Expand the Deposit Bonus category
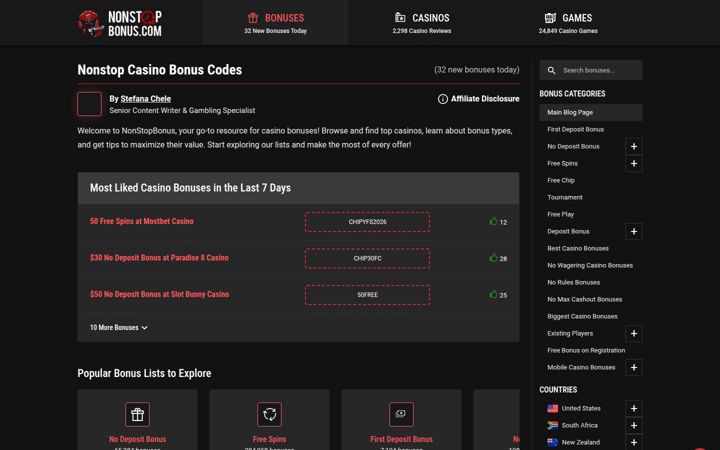This screenshot has height=450, width=720. click(634, 231)
